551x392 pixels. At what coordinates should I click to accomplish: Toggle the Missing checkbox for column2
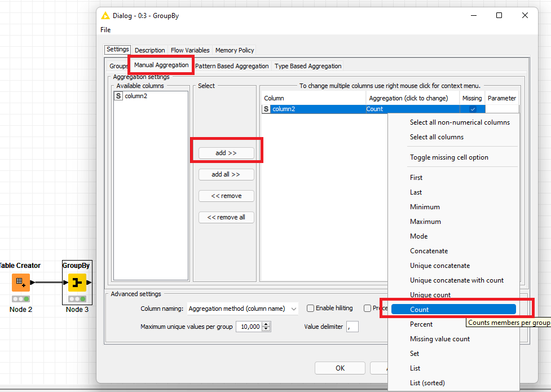[x=473, y=109]
